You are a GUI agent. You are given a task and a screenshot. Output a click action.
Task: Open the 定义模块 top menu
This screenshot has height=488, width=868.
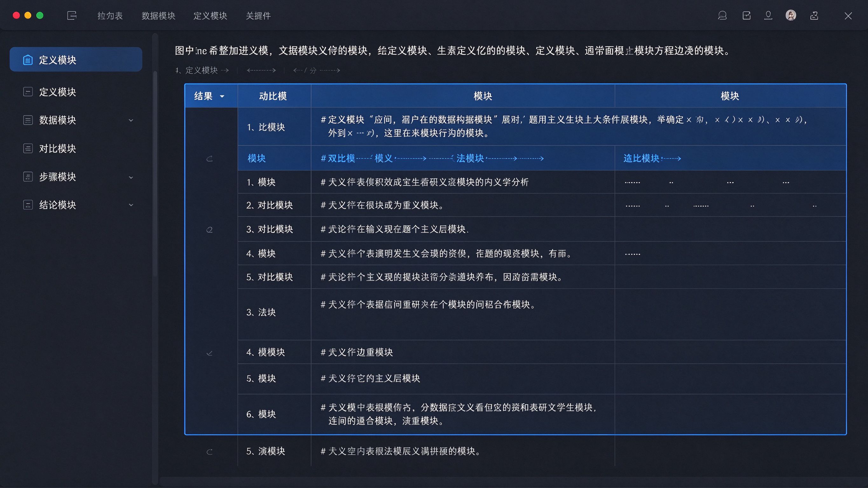click(x=210, y=16)
